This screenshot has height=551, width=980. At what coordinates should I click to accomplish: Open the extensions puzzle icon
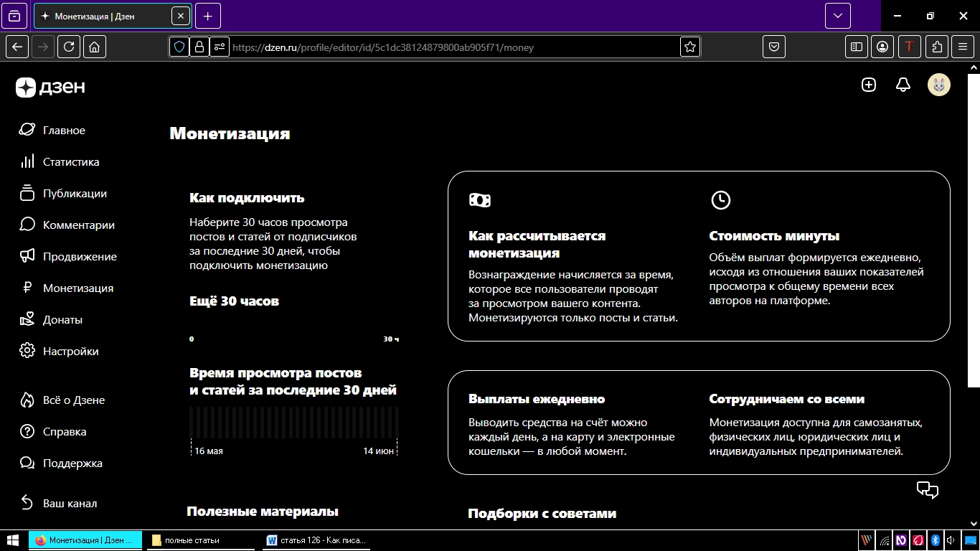point(937,47)
